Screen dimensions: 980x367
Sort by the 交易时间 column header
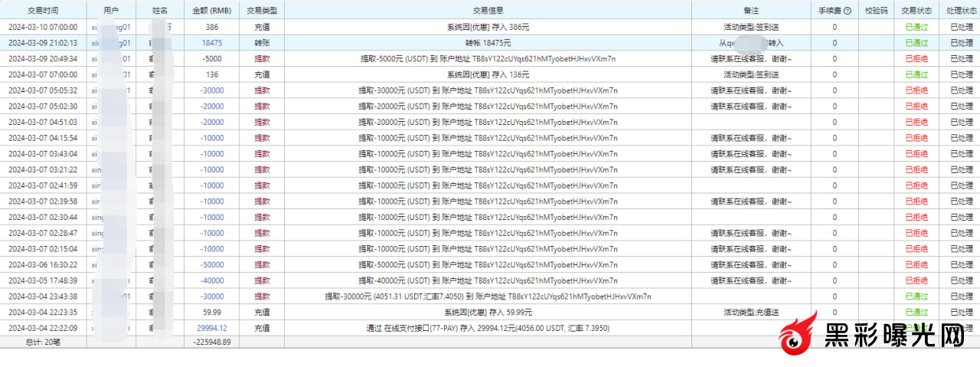[43, 11]
